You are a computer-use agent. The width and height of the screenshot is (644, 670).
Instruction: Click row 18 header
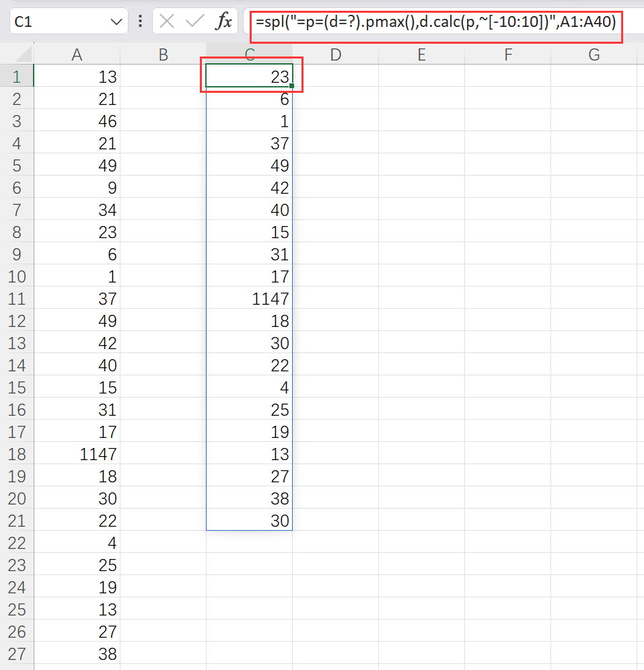[x=17, y=453]
